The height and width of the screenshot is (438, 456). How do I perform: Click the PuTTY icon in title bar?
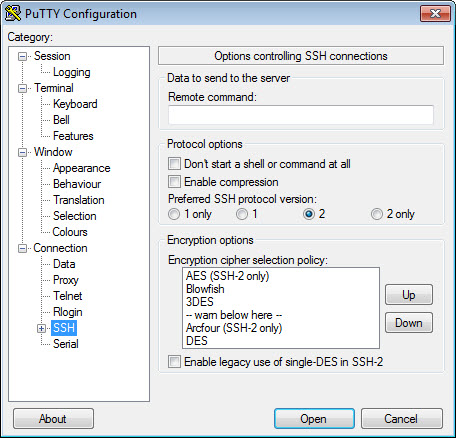13,13
